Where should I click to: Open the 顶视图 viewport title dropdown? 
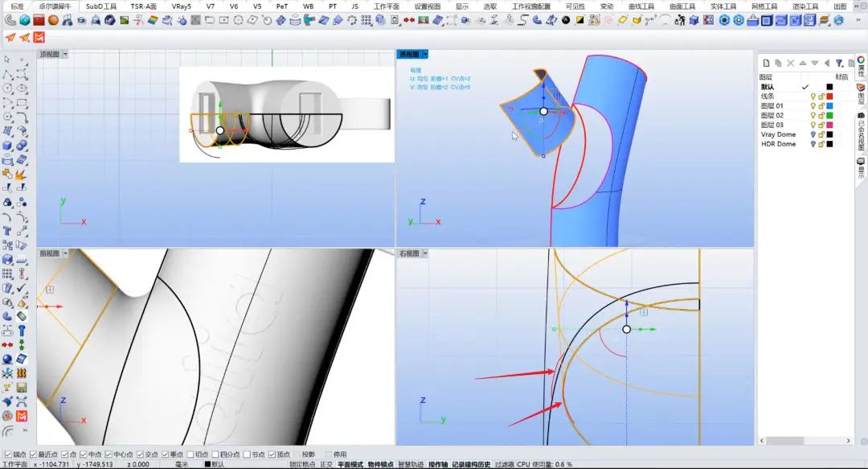64,55
